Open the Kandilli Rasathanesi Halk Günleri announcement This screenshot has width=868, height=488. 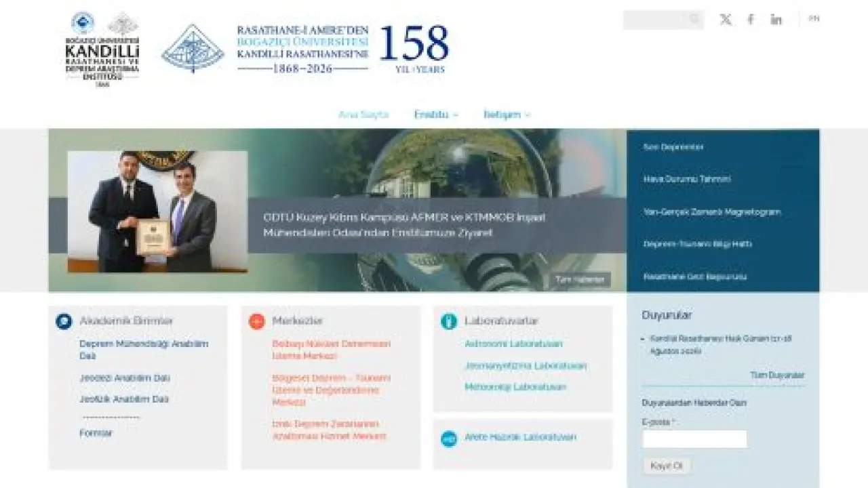pyautogui.click(x=721, y=344)
